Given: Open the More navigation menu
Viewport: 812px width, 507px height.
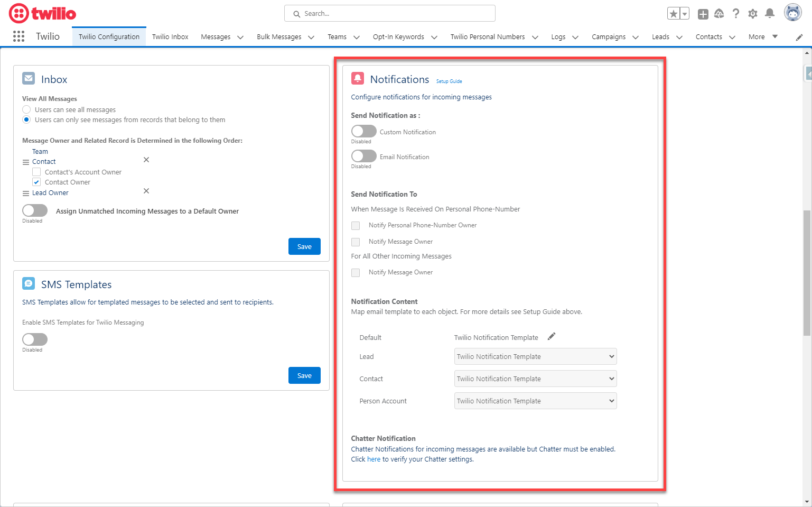Looking at the screenshot, I should [763, 36].
